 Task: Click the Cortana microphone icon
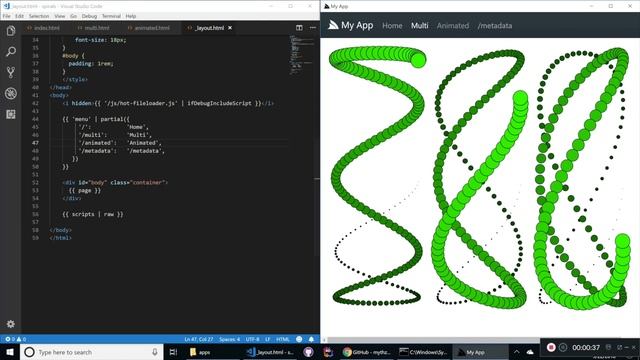155,352
